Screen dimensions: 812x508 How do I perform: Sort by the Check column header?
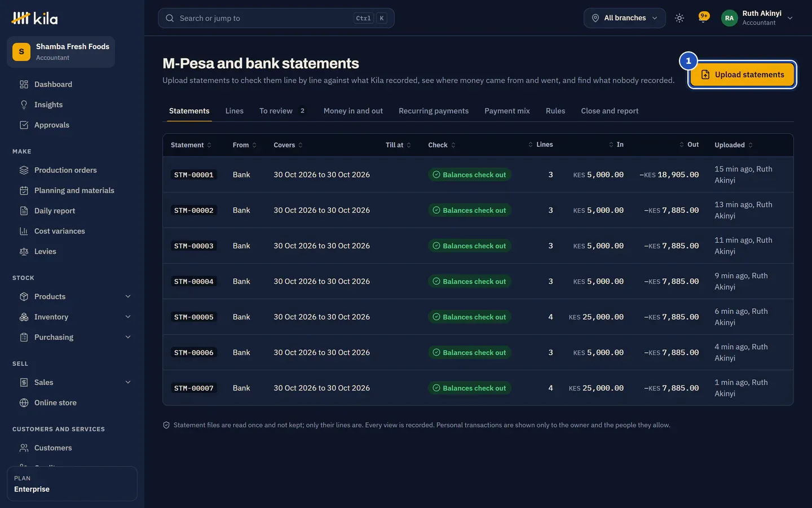click(442, 145)
